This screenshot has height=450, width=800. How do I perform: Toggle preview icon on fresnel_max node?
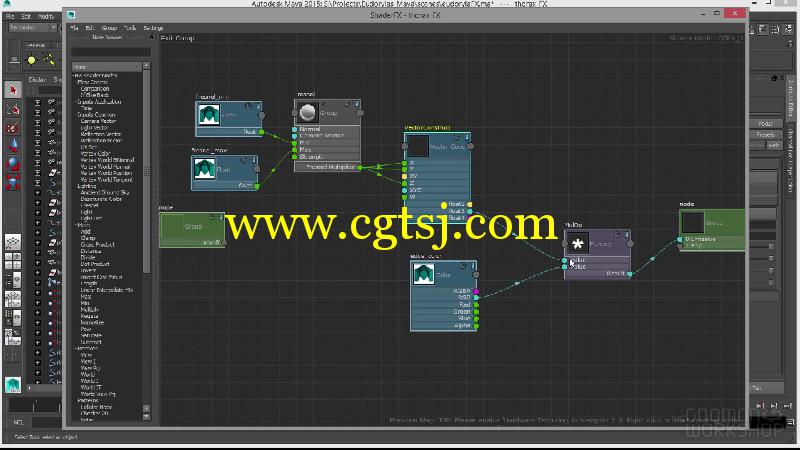(x=244, y=160)
